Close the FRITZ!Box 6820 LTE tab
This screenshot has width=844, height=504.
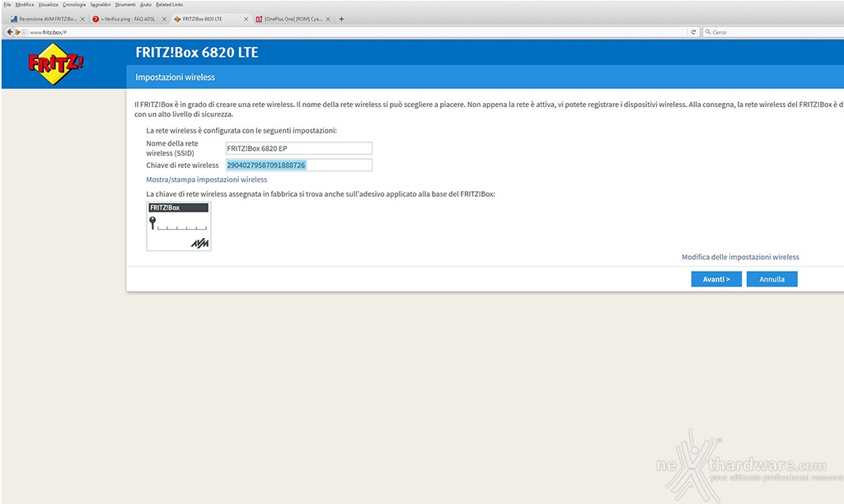coord(246,19)
